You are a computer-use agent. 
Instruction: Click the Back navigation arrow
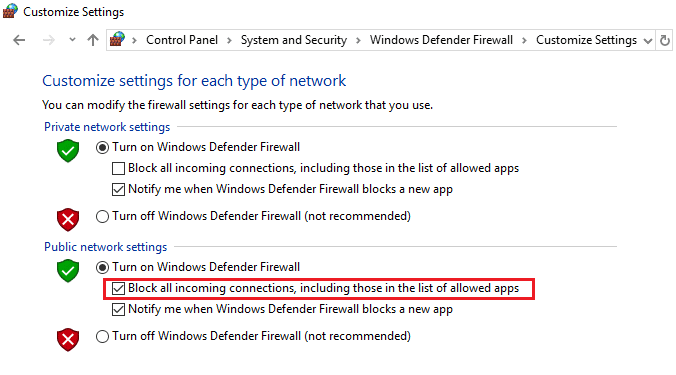[x=19, y=41]
